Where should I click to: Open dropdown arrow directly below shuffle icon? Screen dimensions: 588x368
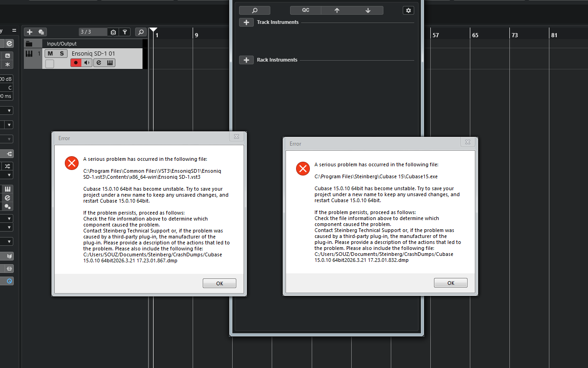click(9, 175)
